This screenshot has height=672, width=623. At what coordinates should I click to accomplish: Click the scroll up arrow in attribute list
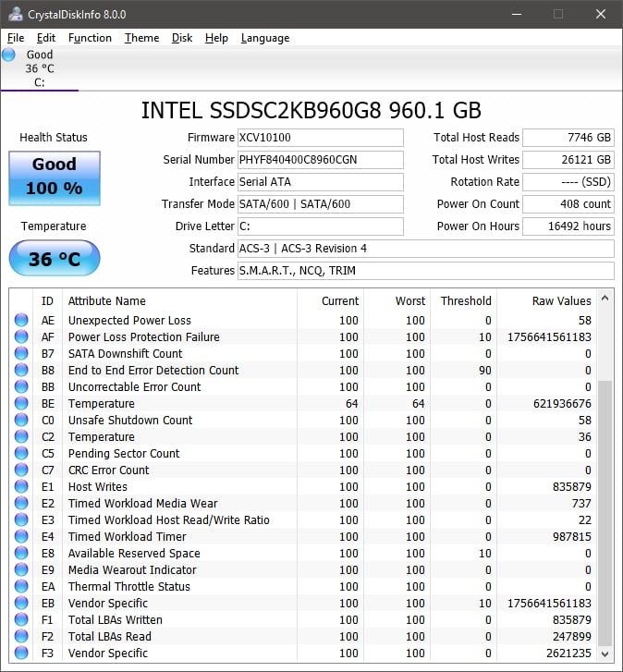coord(605,298)
